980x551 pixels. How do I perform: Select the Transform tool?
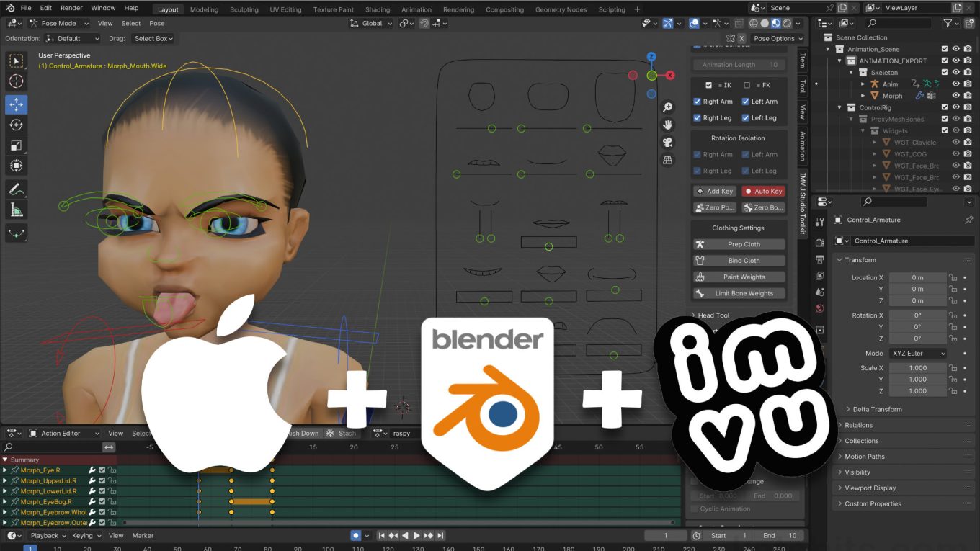click(x=17, y=166)
